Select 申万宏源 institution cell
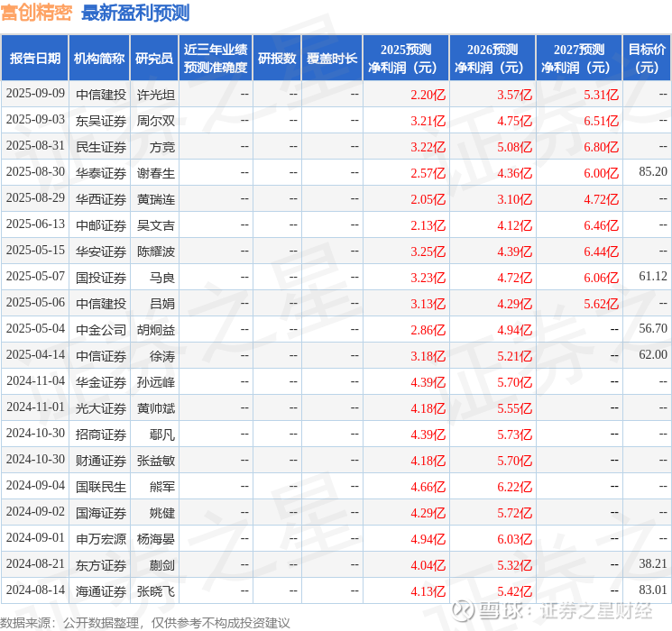672x631 pixels. pos(101,539)
